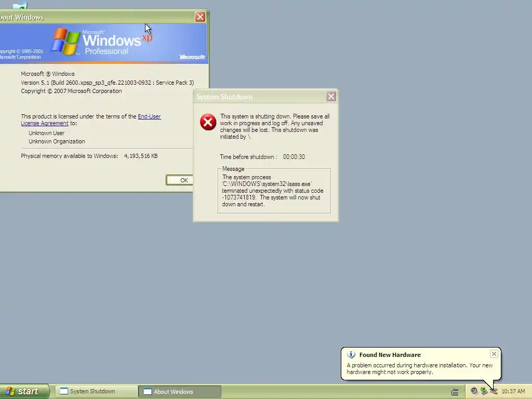Image resolution: width=532 pixels, height=399 pixels.
Task: Click the 10:37 AM clock
Action: point(513,391)
